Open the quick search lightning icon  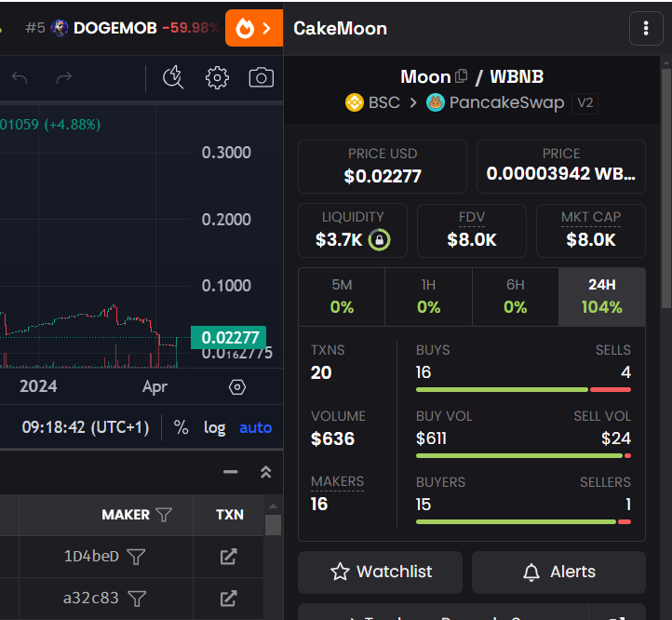(x=173, y=77)
